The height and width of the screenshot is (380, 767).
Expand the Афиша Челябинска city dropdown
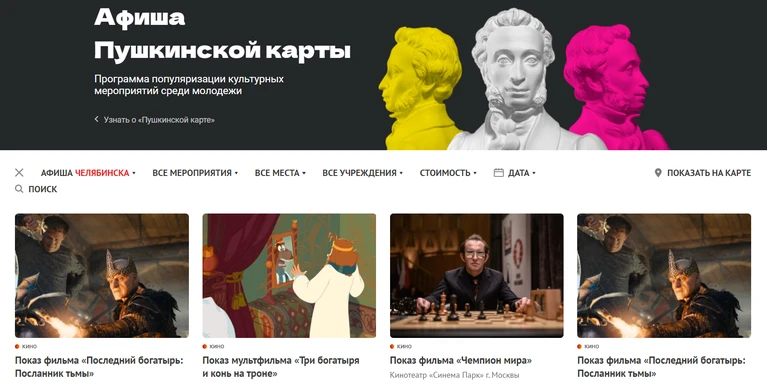(x=88, y=173)
